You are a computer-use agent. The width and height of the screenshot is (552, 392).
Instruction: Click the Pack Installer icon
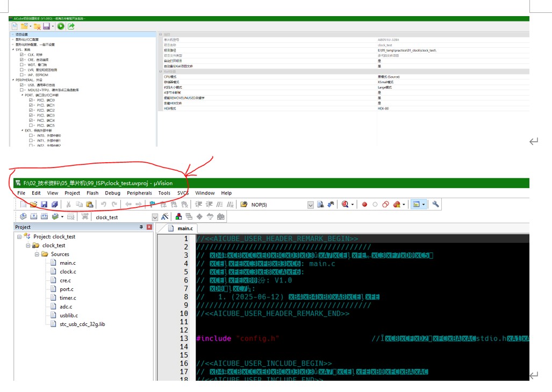pyautogui.click(x=221, y=216)
